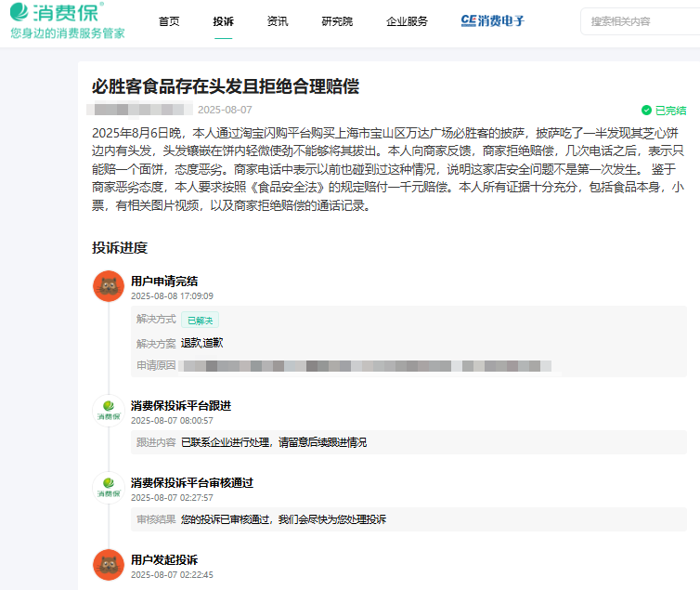Click the complaint body paragraph text
The width and height of the screenshot is (700, 590).
pos(388,169)
